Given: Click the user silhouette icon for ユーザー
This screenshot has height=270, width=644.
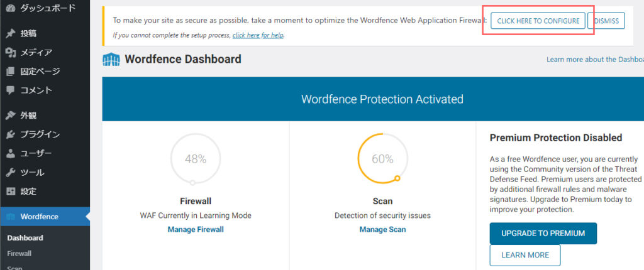Looking at the screenshot, I should 11,153.
